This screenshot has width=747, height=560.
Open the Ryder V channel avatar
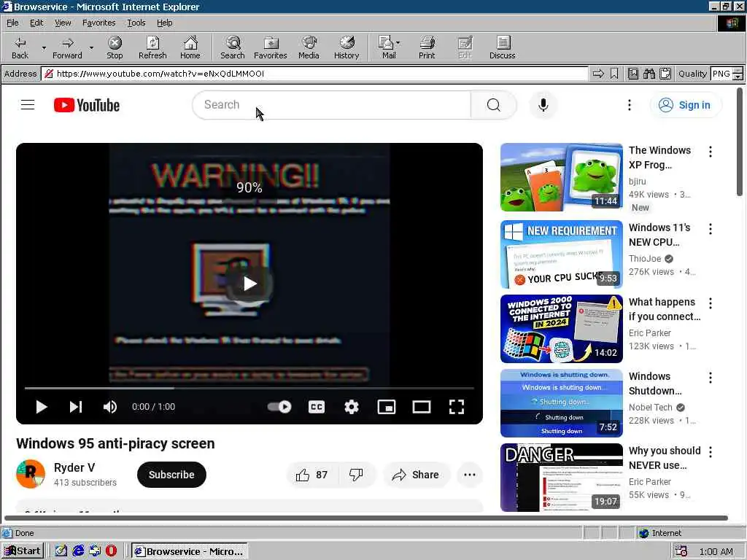coord(31,474)
